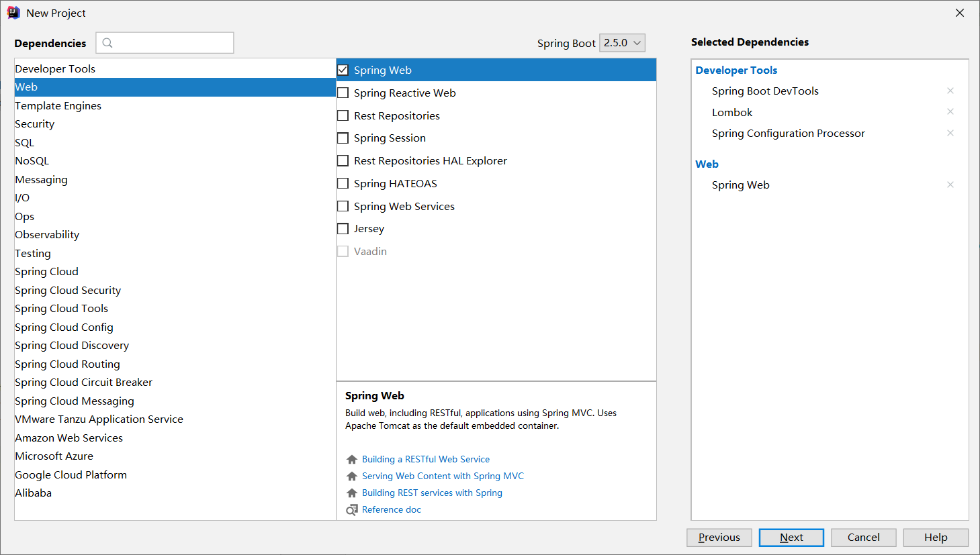980x555 pixels.
Task: Select the SQL dependency category
Action: [24, 142]
